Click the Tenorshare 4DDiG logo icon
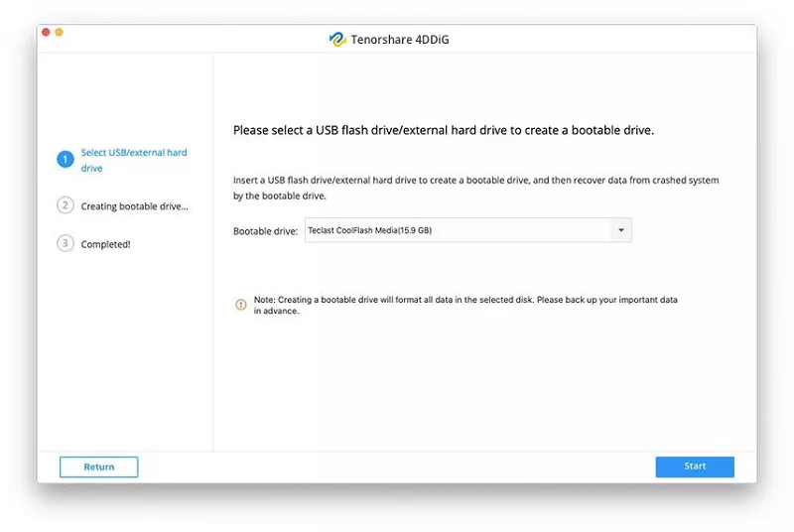 pos(337,39)
